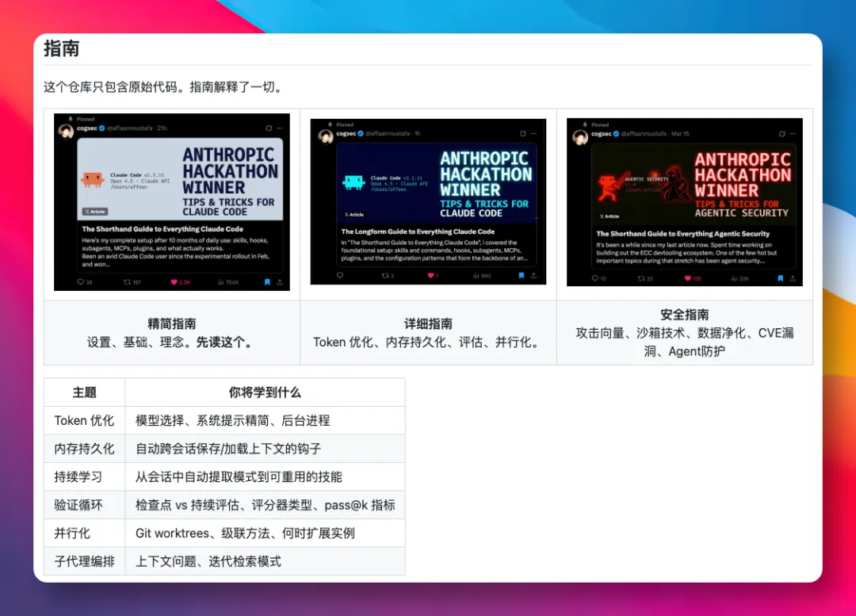
Task: Click the like heart showing 2.2K
Action: pyautogui.click(x=174, y=282)
